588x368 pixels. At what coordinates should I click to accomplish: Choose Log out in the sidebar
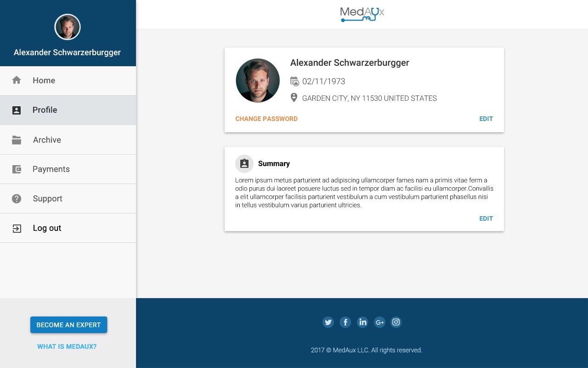point(68,228)
